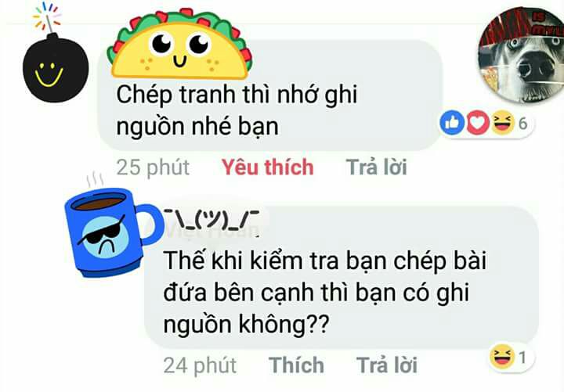Show reactions via the reply's count 1
Image resolution: width=564 pixels, height=392 pixels.
click(x=522, y=358)
